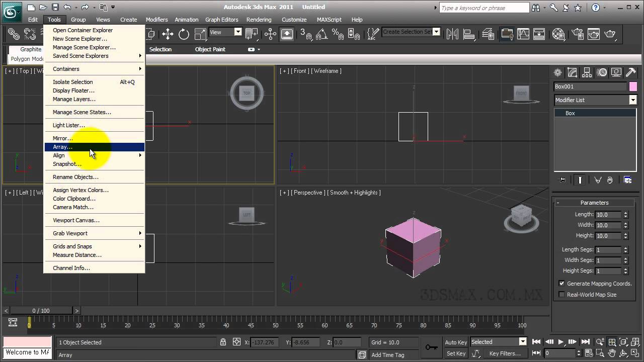Click the Align tool icon in toolbar
Viewport: 644px width, 362px height.
pyautogui.click(x=469, y=34)
